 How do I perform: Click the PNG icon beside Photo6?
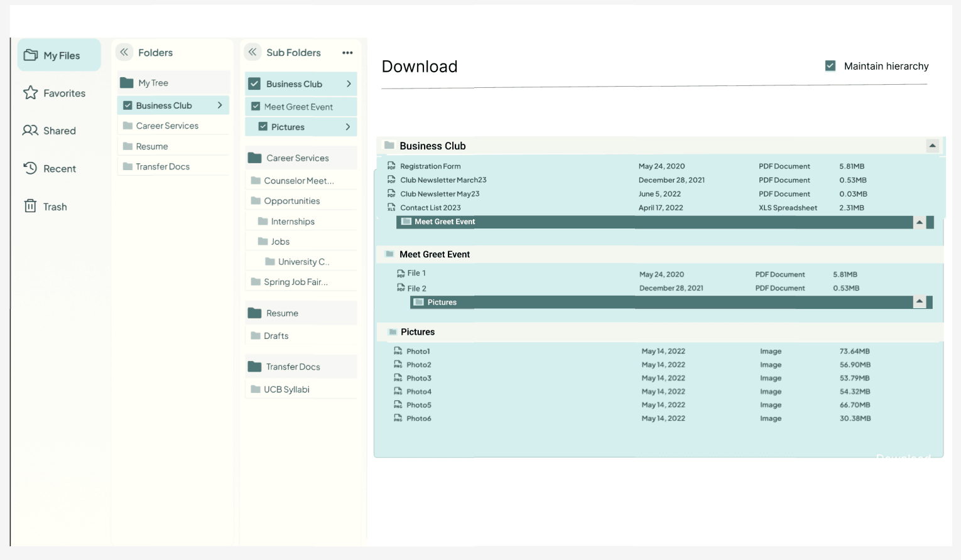coord(398,418)
